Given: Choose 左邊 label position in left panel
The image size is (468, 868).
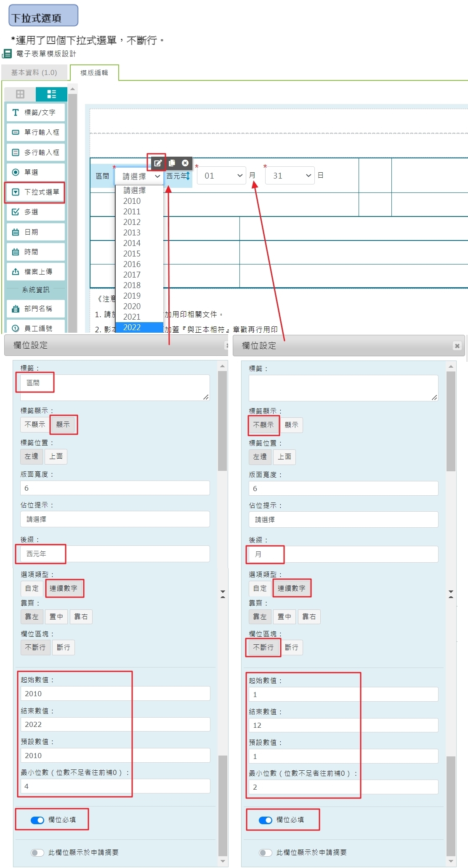Looking at the screenshot, I should [32, 456].
